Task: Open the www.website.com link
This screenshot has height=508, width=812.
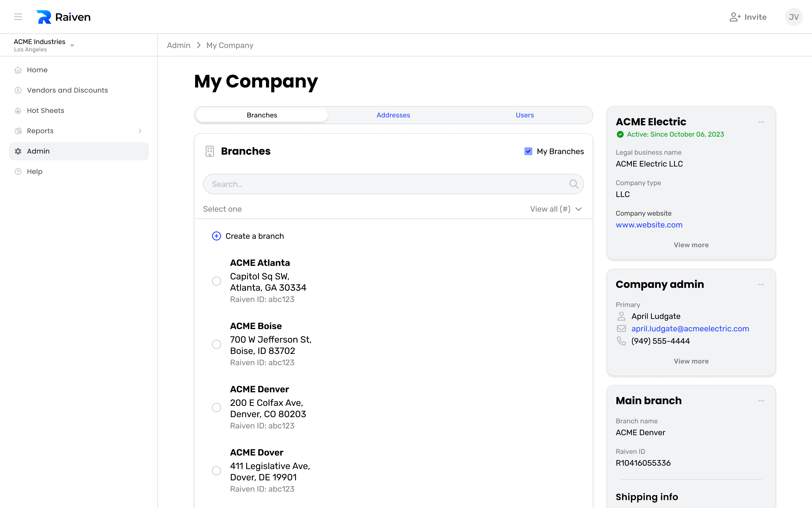Action: pyautogui.click(x=649, y=225)
